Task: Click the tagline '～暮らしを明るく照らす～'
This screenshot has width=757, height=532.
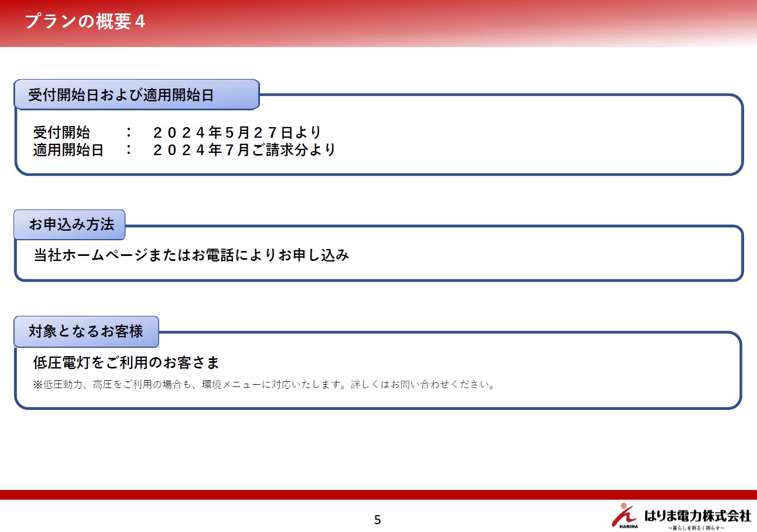Action: [696, 528]
